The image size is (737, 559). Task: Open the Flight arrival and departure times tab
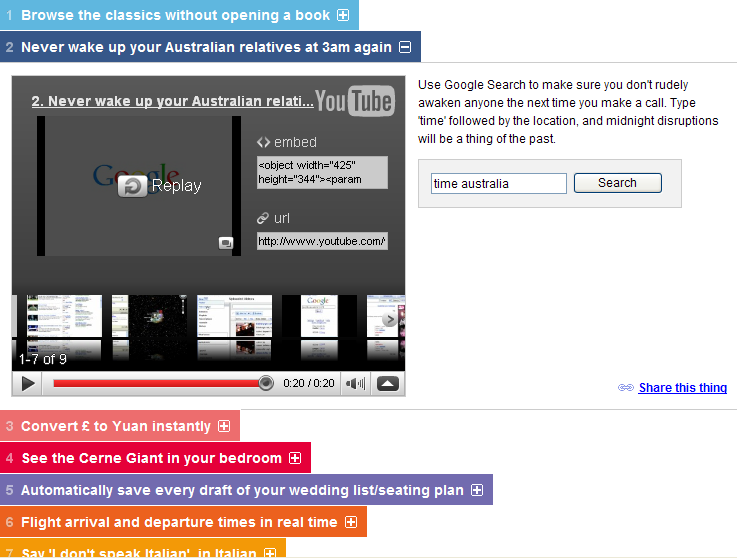(x=179, y=522)
